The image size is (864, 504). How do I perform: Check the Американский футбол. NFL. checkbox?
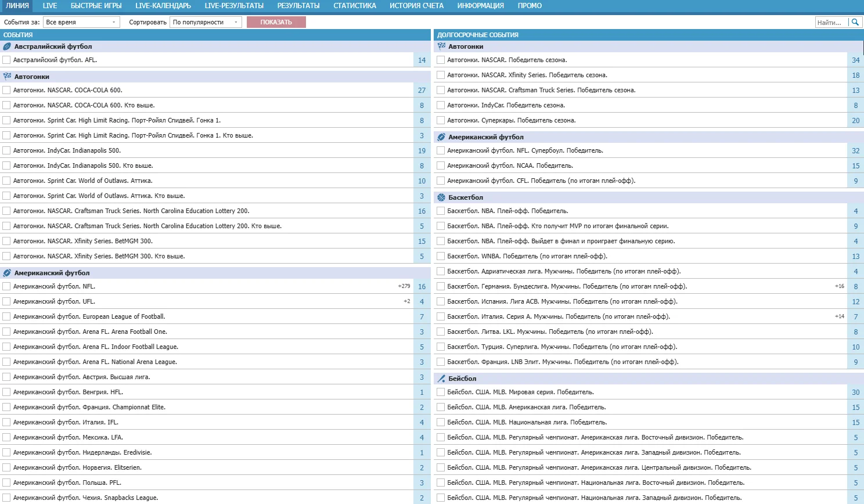point(6,286)
